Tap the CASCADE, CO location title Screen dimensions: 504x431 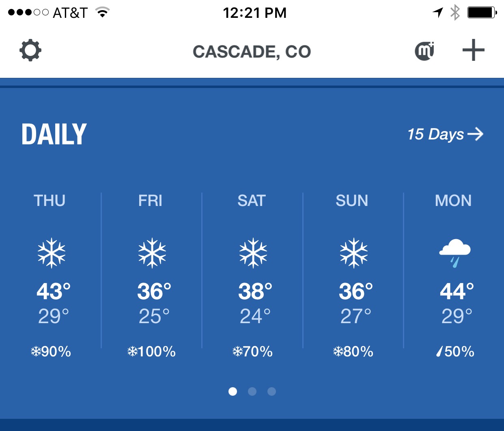click(x=252, y=52)
